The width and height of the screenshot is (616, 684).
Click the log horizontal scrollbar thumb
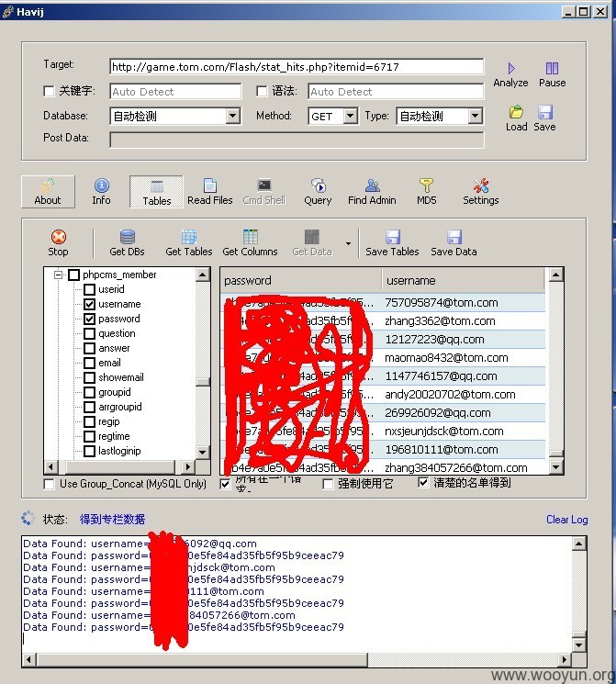(202, 659)
